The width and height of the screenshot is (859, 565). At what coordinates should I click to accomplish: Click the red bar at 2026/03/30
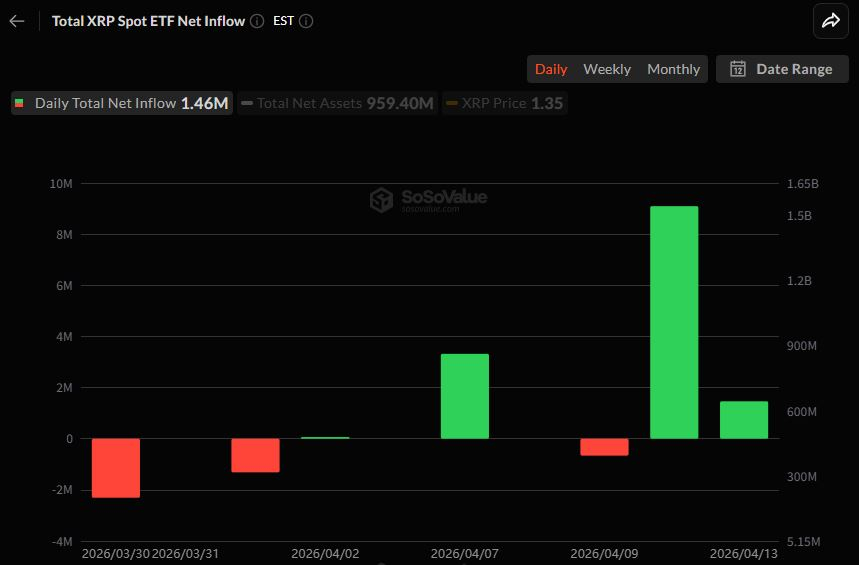tap(116, 467)
